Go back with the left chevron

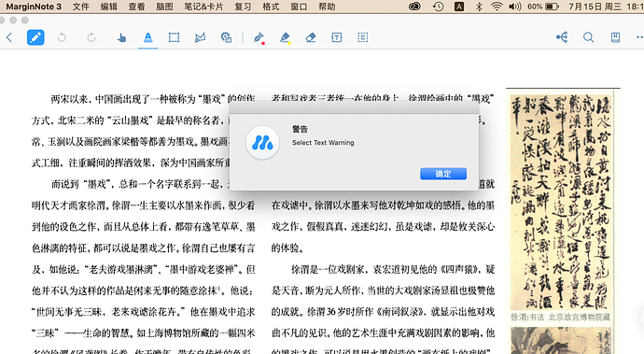click(9, 37)
